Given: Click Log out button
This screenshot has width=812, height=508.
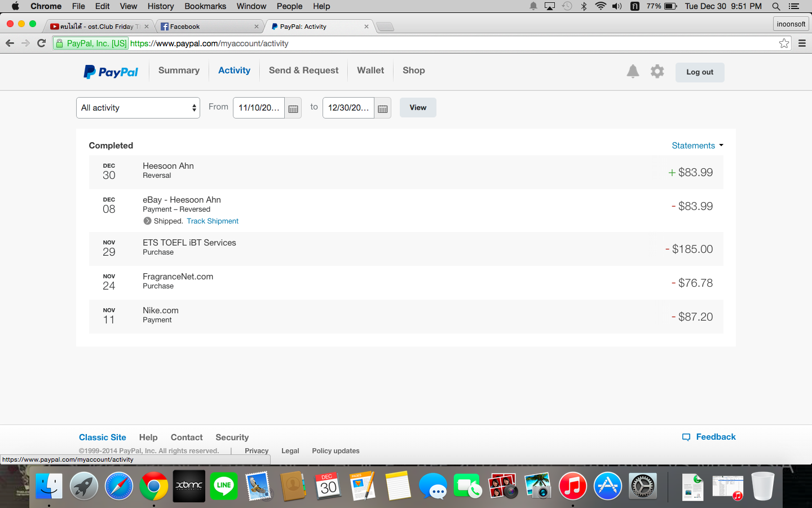Looking at the screenshot, I should tap(700, 72).
